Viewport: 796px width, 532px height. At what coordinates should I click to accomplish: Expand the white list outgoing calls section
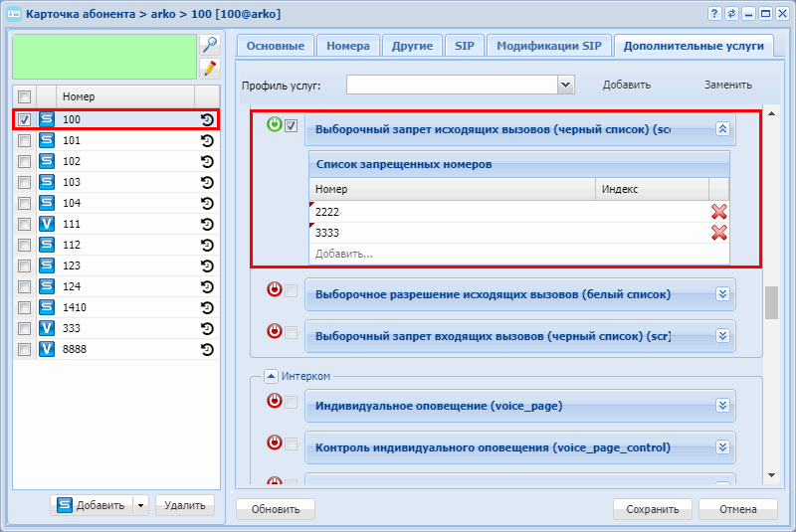coord(722,294)
